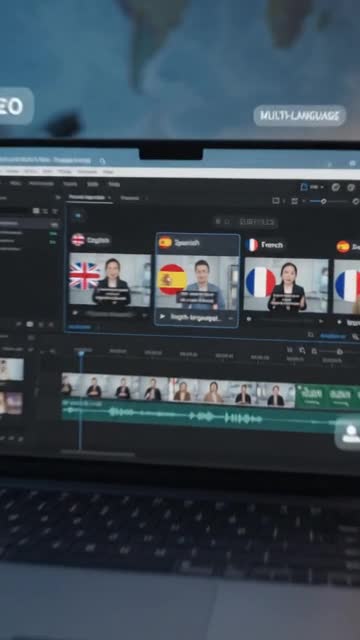
Task: Select the highlighted row in left panel list
Action: coord(29,224)
